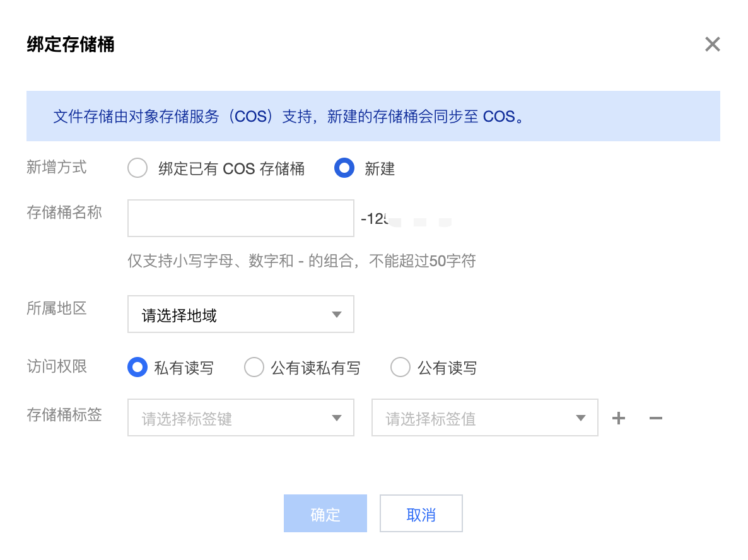
Task: Click the 所属地区 field label
Action: (x=57, y=309)
